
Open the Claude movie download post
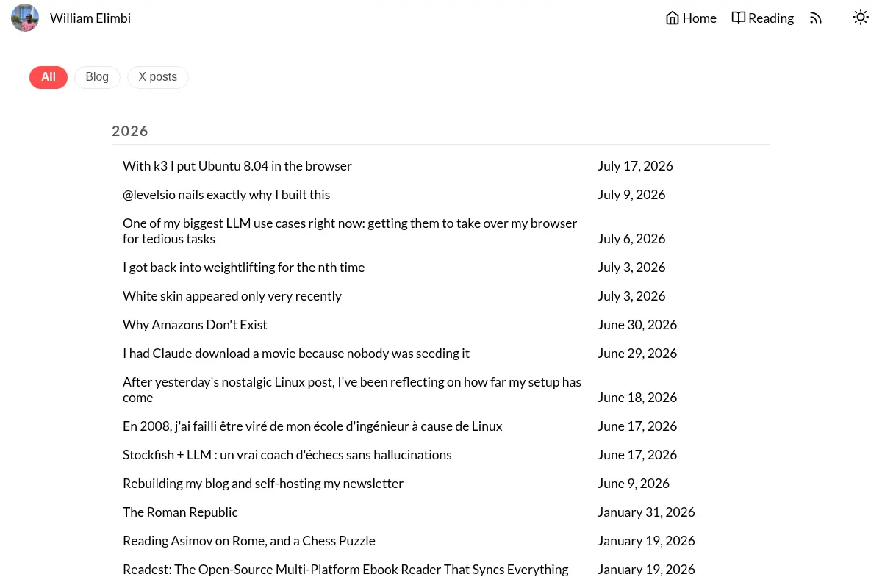coord(296,354)
